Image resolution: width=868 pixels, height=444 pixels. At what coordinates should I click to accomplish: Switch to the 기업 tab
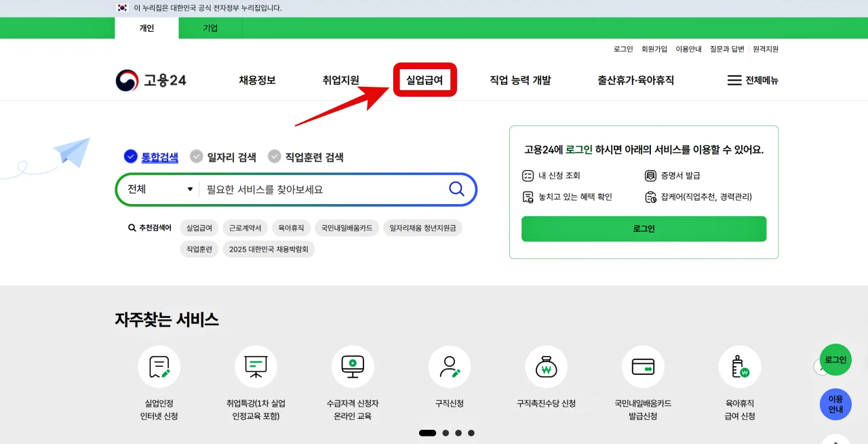click(x=210, y=28)
